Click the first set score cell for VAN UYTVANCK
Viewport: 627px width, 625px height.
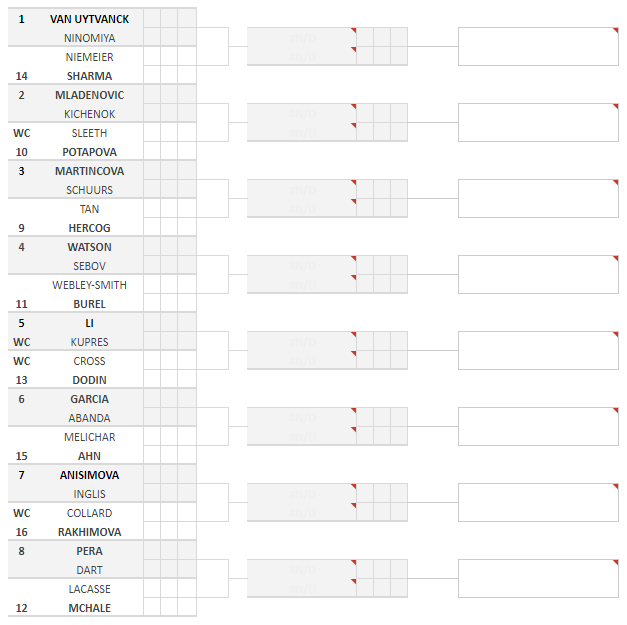click(152, 19)
